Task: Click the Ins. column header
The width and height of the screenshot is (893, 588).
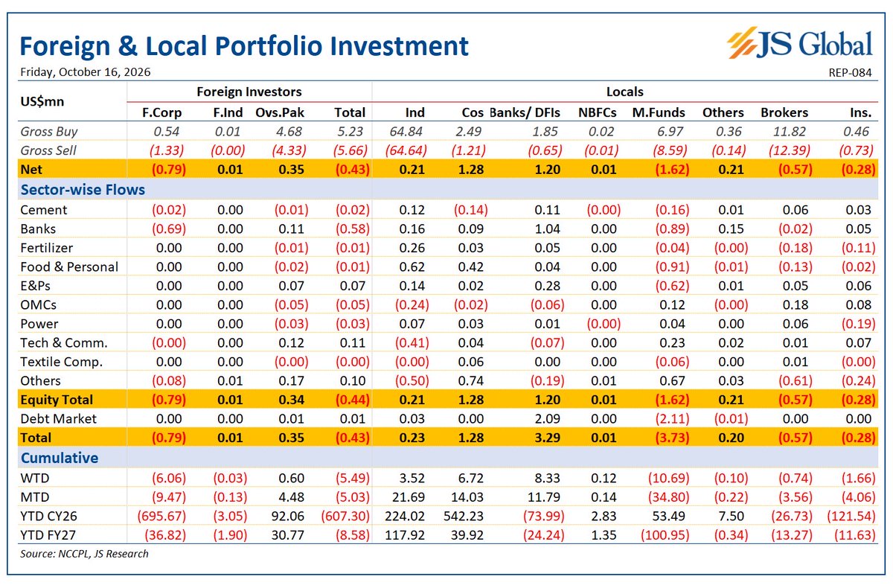Action: (860, 112)
